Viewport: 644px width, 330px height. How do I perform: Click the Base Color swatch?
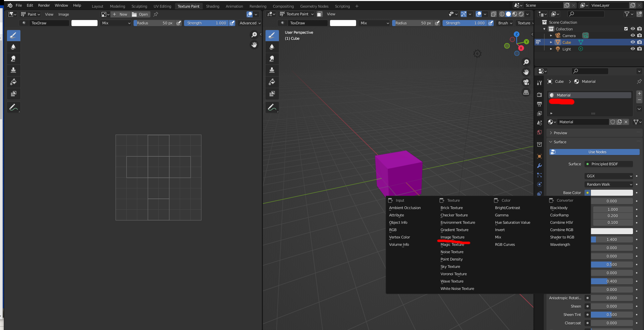pos(612,193)
